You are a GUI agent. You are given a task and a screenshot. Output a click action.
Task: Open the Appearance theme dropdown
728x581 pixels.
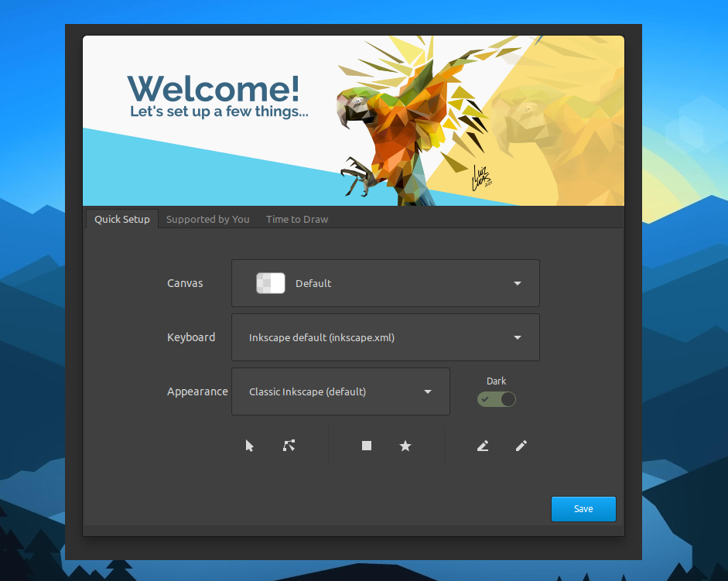340,391
